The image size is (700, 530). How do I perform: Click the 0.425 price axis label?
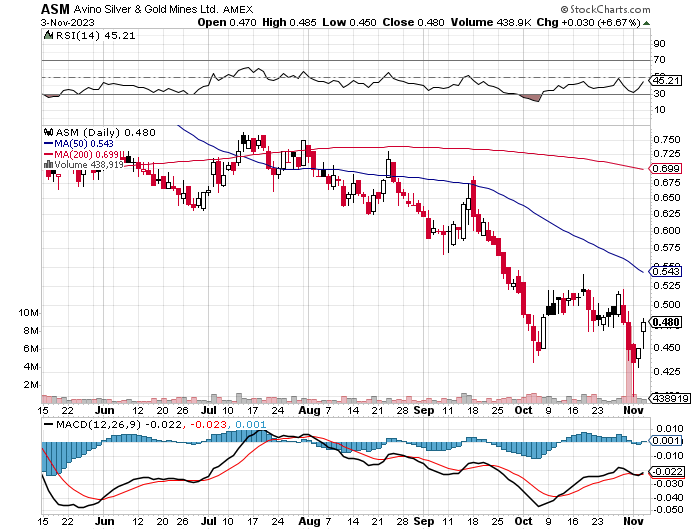667,371
